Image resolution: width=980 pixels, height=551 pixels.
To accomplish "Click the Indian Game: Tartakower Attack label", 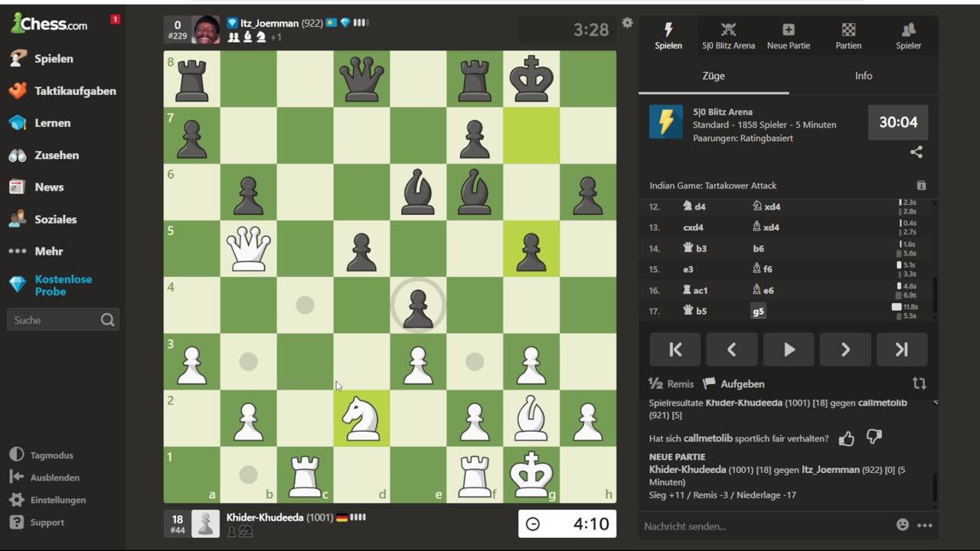I will 713,185.
